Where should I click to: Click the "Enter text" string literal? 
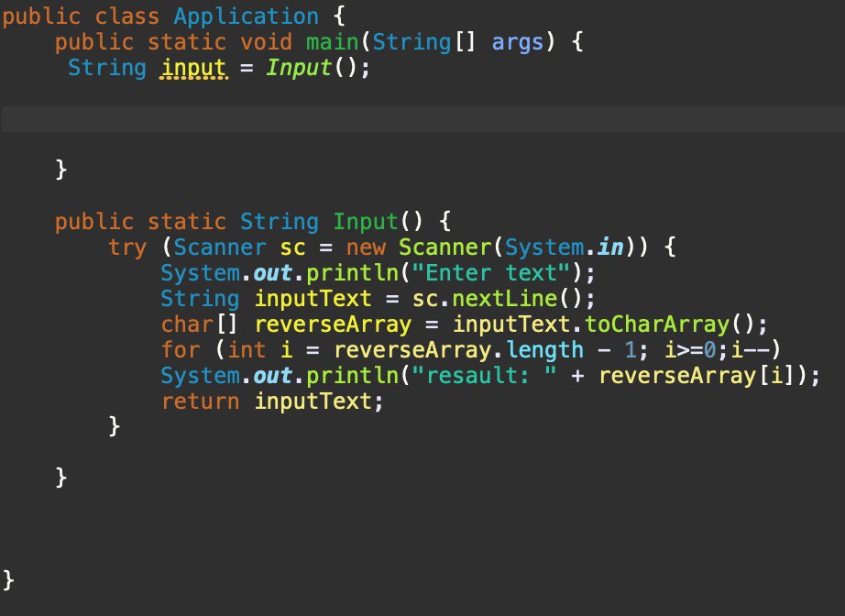coord(490,272)
